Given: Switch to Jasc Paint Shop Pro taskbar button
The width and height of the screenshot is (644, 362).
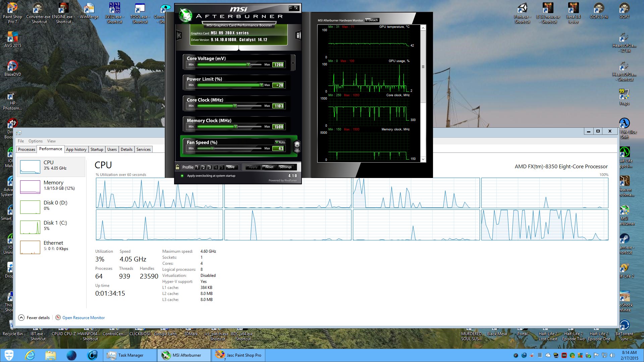Looking at the screenshot, I should point(238,355).
